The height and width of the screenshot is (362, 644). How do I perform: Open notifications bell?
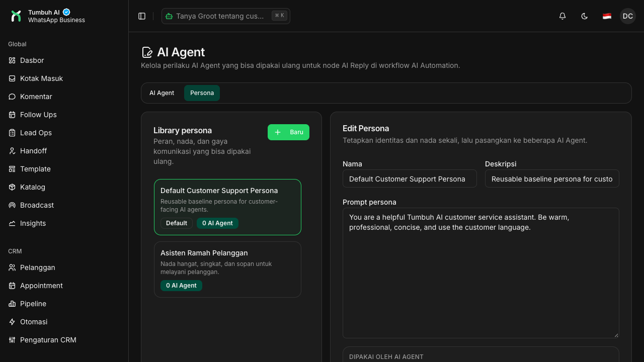coord(562,16)
